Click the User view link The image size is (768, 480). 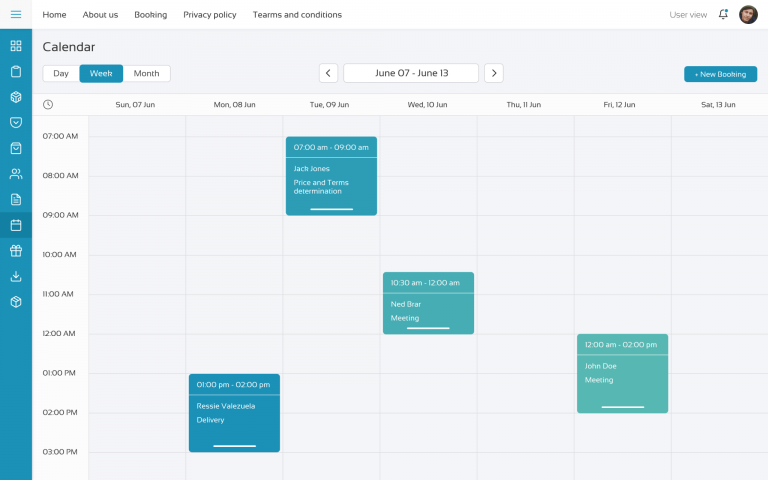coord(688,15)
